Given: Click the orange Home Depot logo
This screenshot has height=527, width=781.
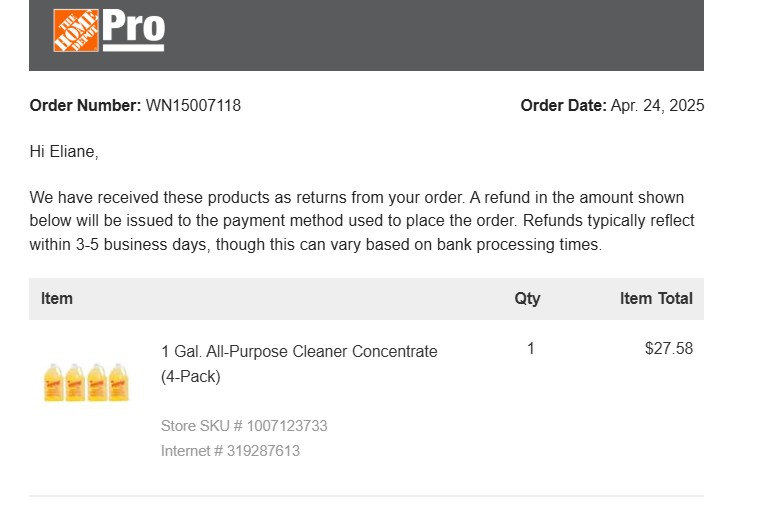Looking at the screenshot, I should click(x=76, y=30).
